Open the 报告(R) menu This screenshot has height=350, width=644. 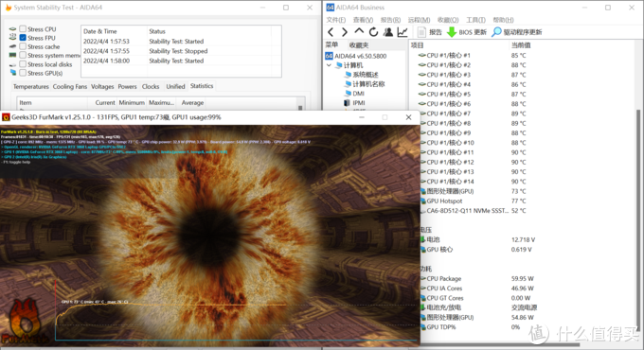(x=390, y=20)
